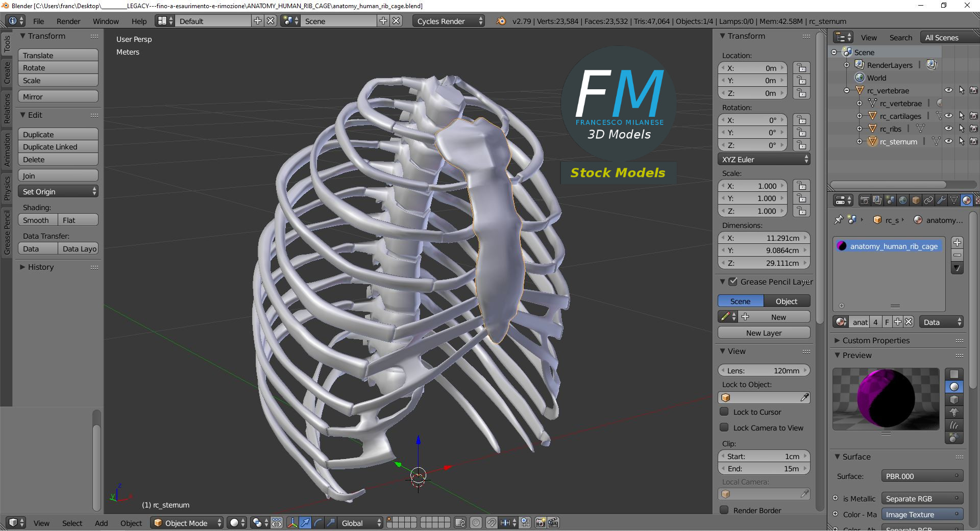The width and height of the screenshot is (980, 531).
Task: Click the 3D manipulator toggle icon
Action: tap(292, 523)
